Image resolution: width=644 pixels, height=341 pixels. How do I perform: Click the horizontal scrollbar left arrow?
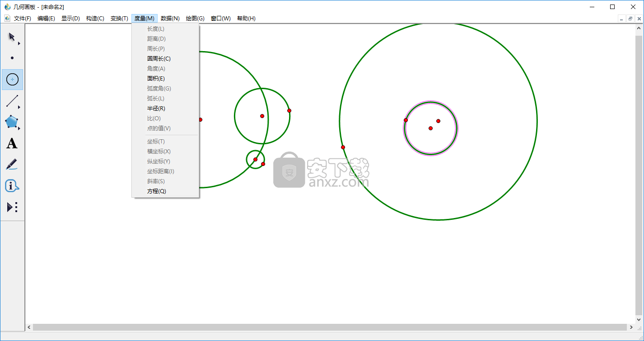coord(29,327)
